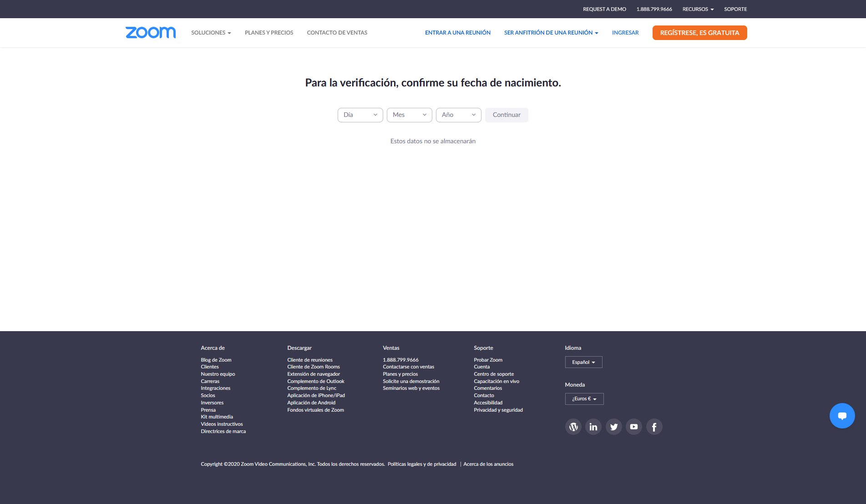Screen dimensions: 866x504
Task: Click the Zoom logo
Action: (151, 32)
